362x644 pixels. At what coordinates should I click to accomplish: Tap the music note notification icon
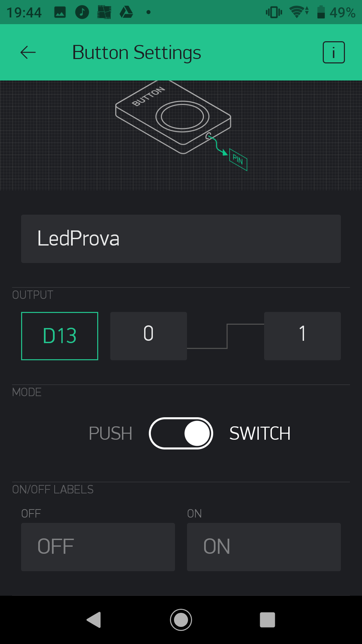pyautogui.click(x=82, y=12)
